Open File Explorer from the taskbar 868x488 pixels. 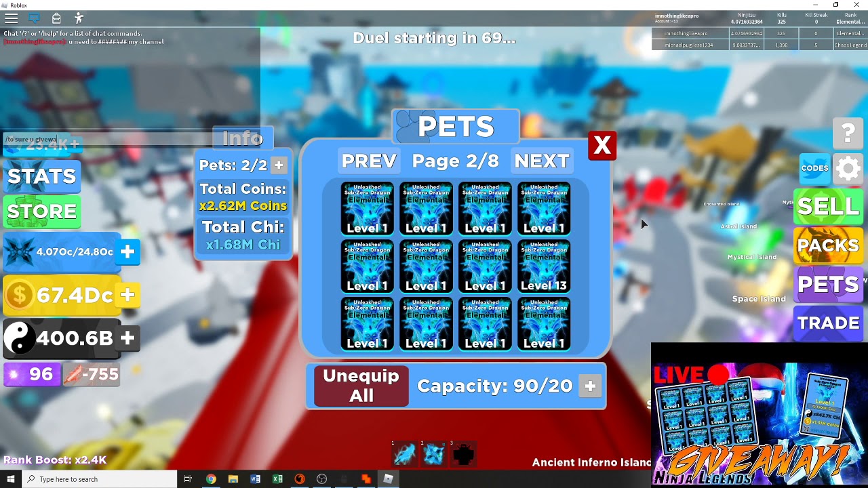[x=233, y=479]
